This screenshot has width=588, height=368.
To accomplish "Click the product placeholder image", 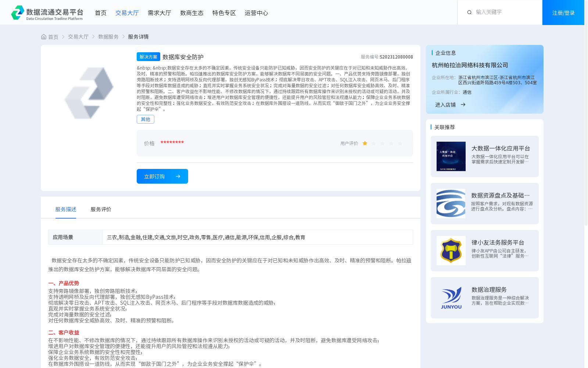I will click(89, 93).
